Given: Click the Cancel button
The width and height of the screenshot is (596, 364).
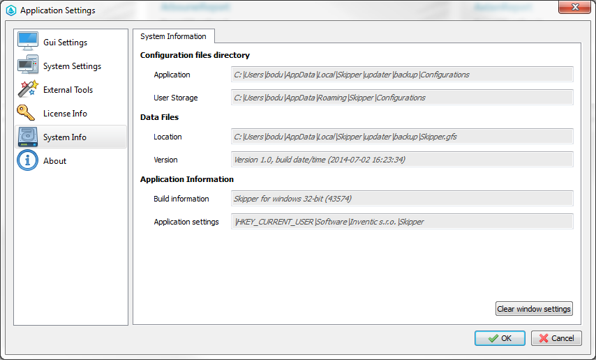Looking at the screenshot, I should pyautogui.click(x=556, y=338).
